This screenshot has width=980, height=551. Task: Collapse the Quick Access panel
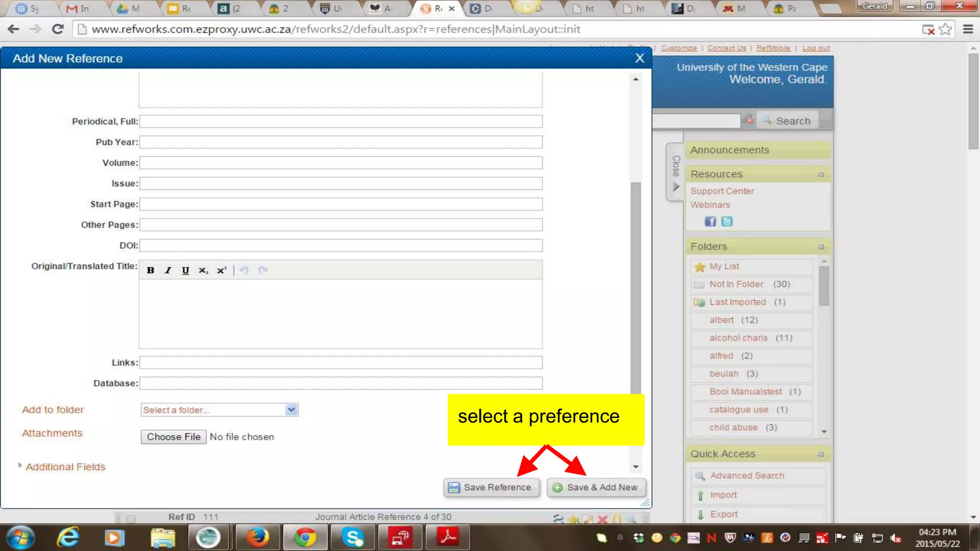(x=821, y=454)
